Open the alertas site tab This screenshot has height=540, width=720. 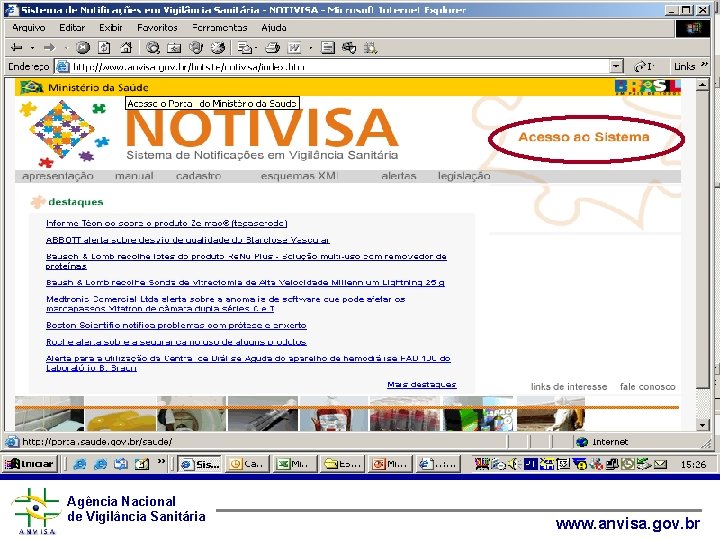tap(399, 176)
